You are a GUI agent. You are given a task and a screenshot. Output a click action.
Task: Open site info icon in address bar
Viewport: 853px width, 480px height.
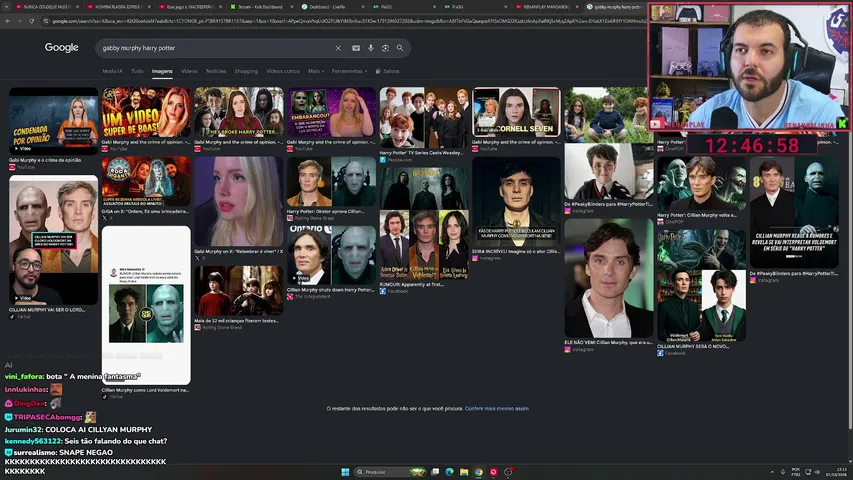click(x=46, y=21)
